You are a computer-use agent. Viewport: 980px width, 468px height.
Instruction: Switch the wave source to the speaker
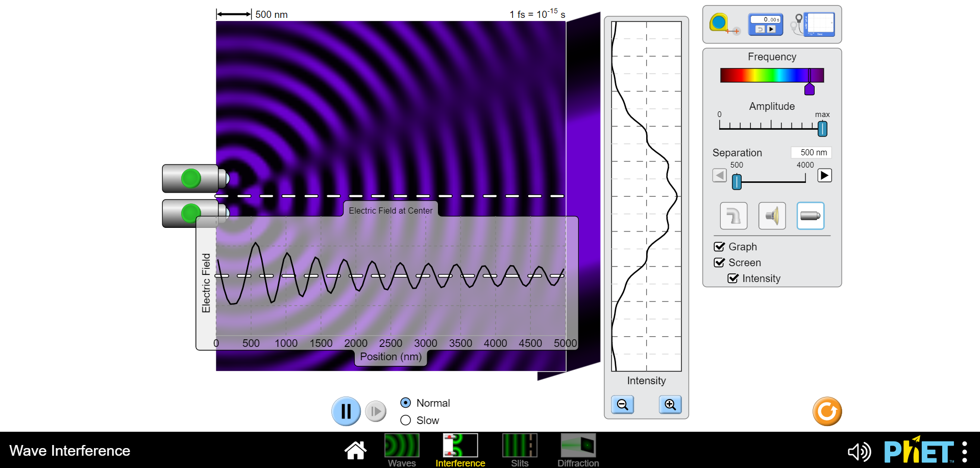point(772,216)
